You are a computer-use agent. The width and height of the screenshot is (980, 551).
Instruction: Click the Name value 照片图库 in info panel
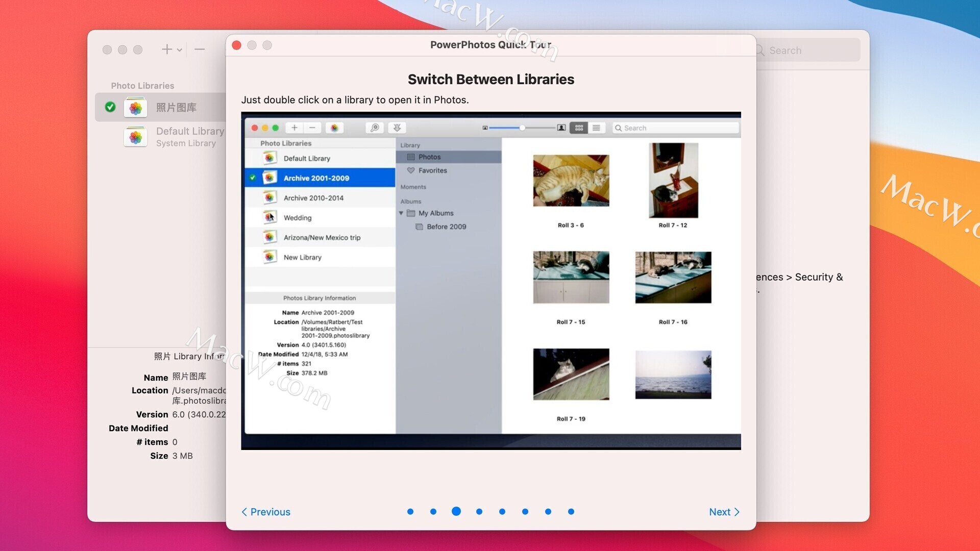coord(189,377)
